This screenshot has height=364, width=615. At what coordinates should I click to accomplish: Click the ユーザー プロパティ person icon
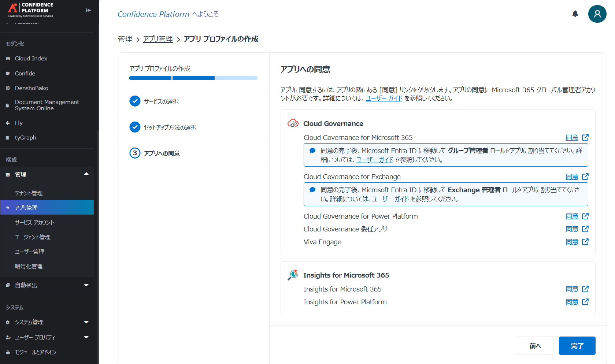coord(8,337)
